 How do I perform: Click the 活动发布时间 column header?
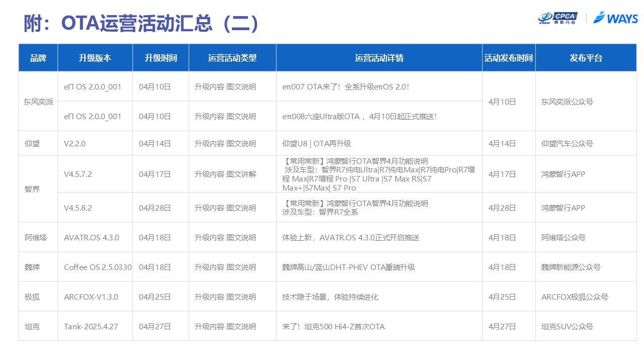click(509, 58)
